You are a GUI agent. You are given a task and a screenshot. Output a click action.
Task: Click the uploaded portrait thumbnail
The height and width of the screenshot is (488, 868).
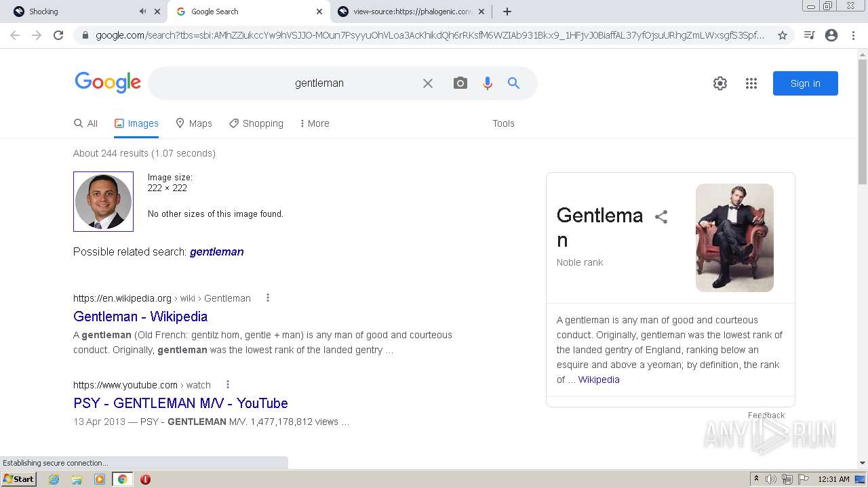coord(103,201)
